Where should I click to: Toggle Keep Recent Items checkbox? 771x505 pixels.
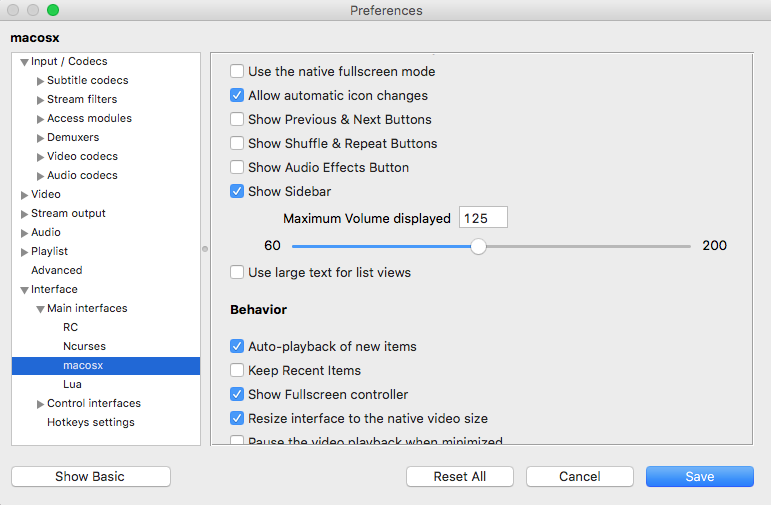pos(237,371)
